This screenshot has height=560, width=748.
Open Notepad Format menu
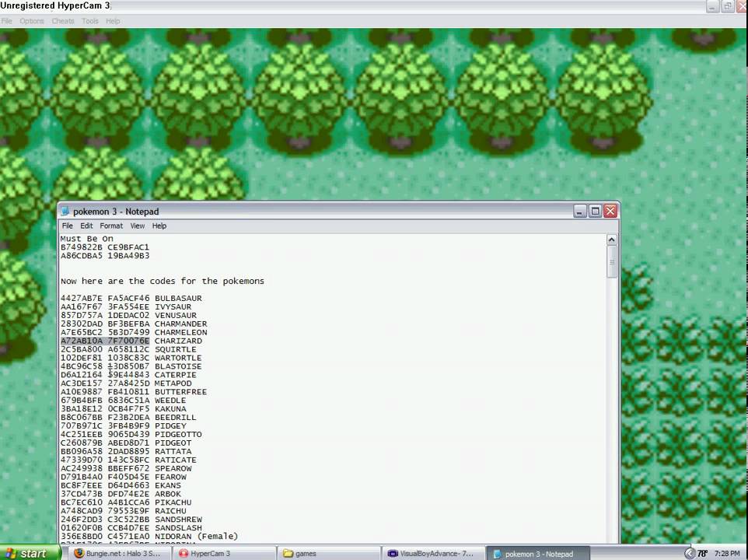111,226
